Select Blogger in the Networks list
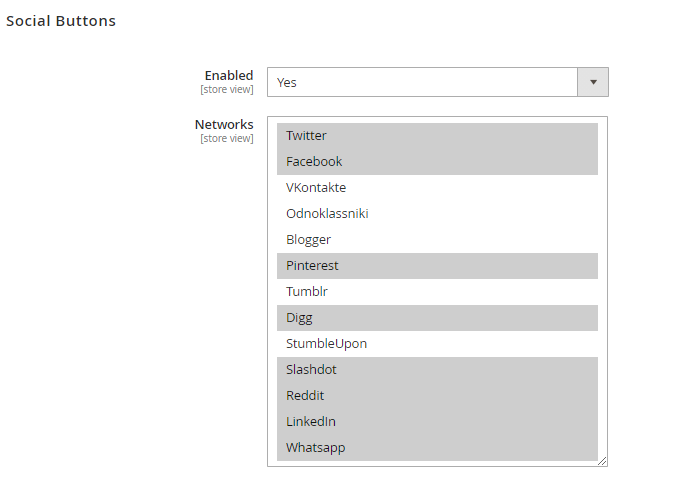Image resolution: width=685 pixels, height=485 pixels. coord(437,240)
